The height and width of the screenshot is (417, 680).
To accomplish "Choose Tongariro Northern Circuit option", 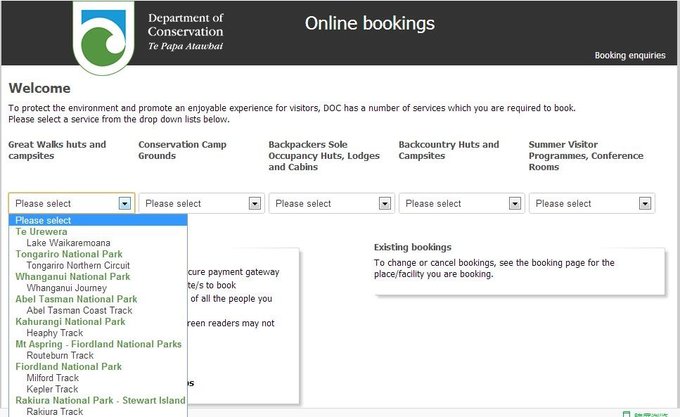I will pyautogui.click(x=78, y=266).
